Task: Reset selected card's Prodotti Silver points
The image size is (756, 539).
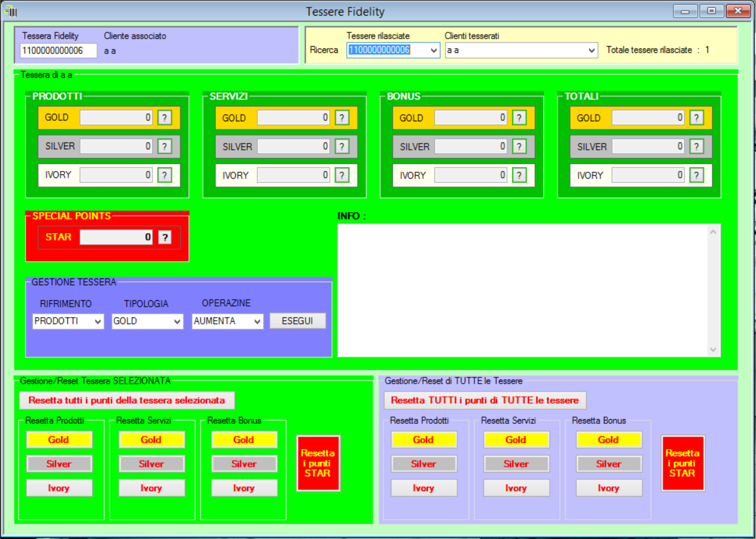Action: pos(59,464)
